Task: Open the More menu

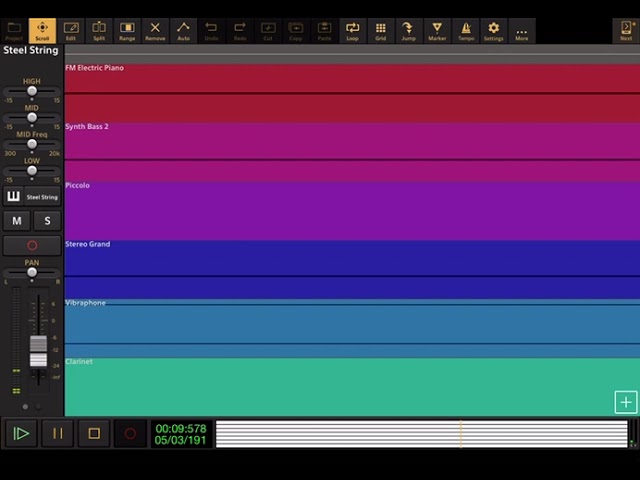Action: click(x=522, y=31)
